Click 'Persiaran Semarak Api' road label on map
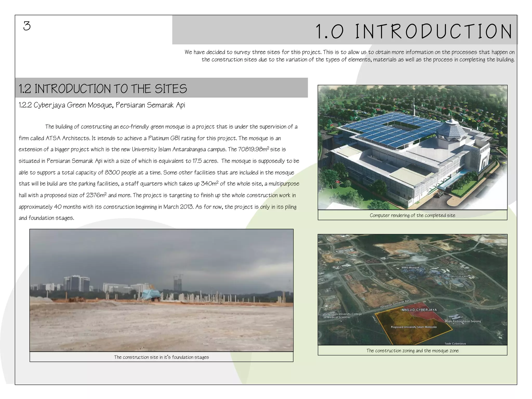Image resolution: width=532 pixels, height=399 pixels. [x=395, y=304]
